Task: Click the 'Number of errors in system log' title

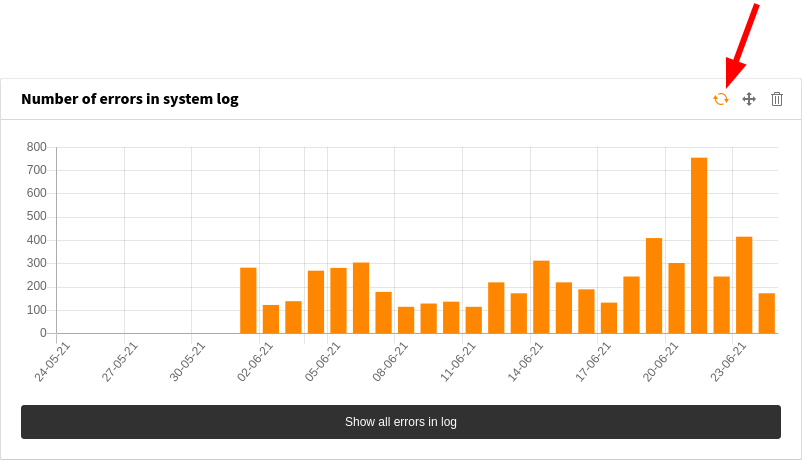Action: click(x=129, y=99)
